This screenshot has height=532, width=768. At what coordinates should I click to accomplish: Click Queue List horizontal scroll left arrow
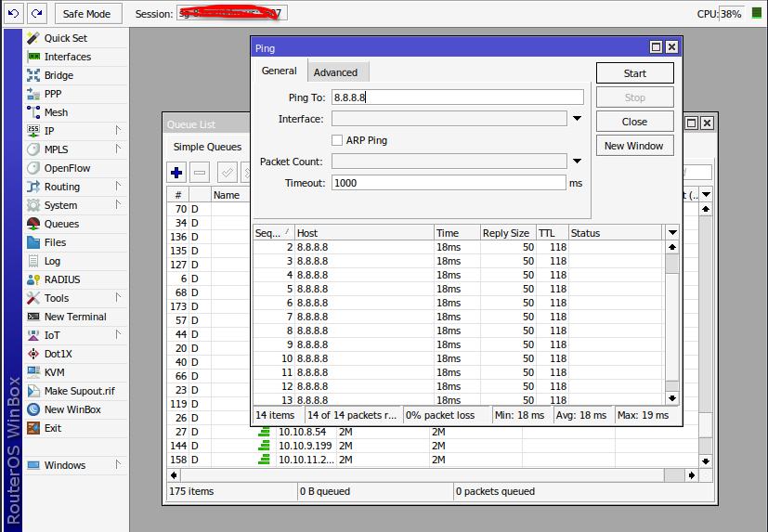pos(174,474)
